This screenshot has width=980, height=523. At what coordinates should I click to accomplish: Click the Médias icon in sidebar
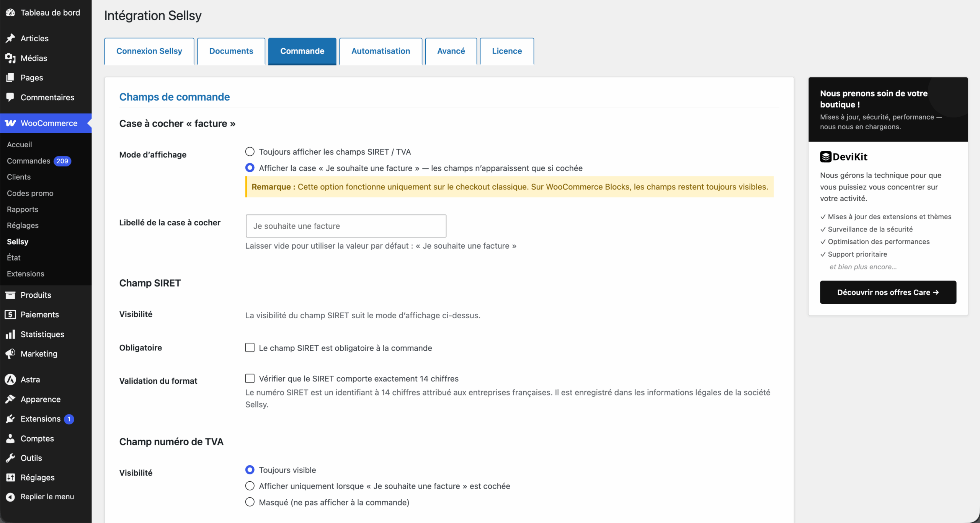10,58
